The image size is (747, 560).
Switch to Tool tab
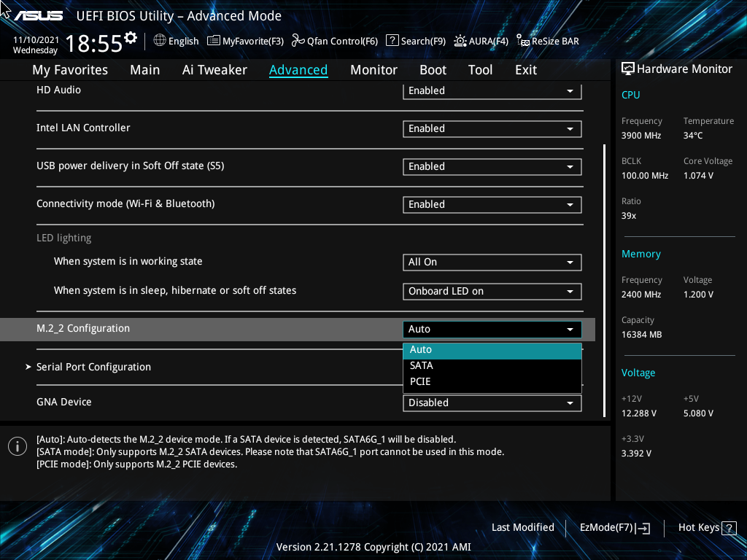pyautogui.click(x=480, y=70)
